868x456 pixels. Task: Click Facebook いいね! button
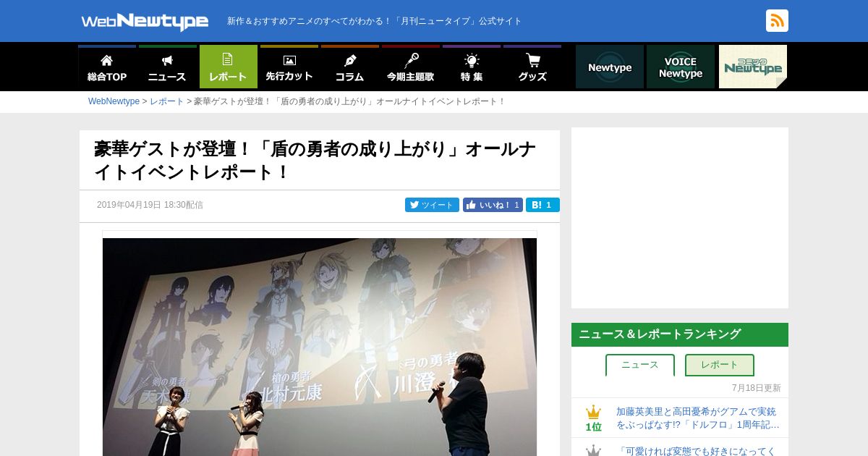[493, 205]
